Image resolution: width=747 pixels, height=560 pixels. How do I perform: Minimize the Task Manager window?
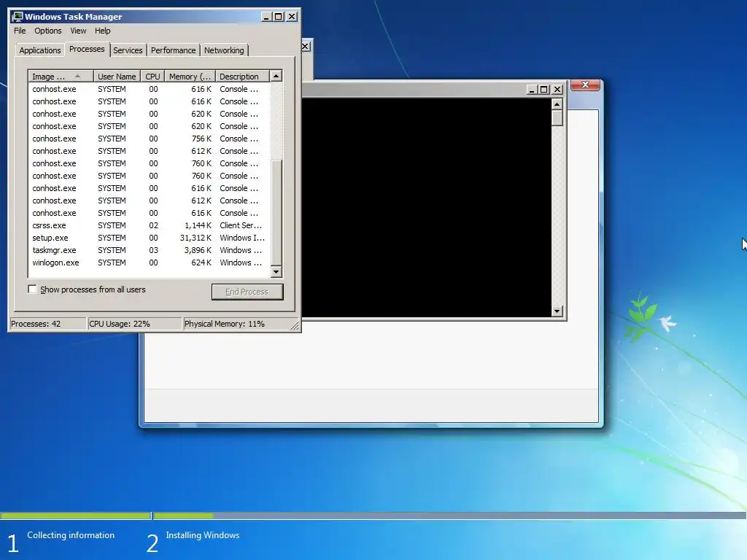tap(267, 17)
